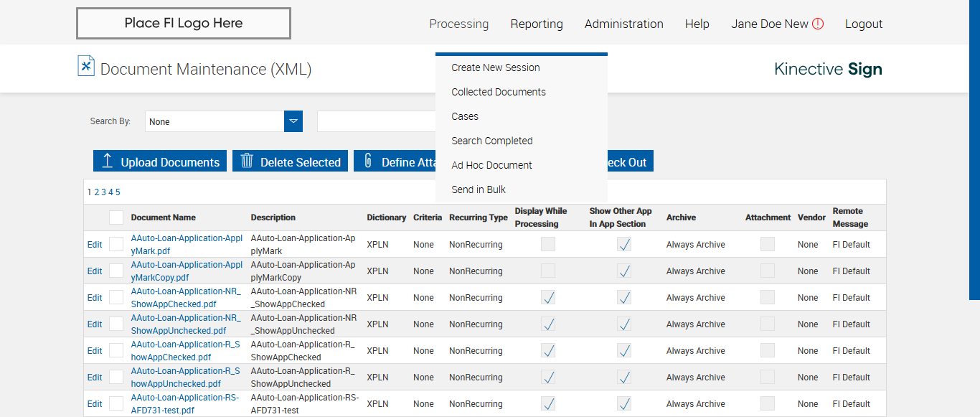This screenshot has width=980, height=417.
Task: Click the paperclip icon on Define Attachment
Action: coord(368,161)
